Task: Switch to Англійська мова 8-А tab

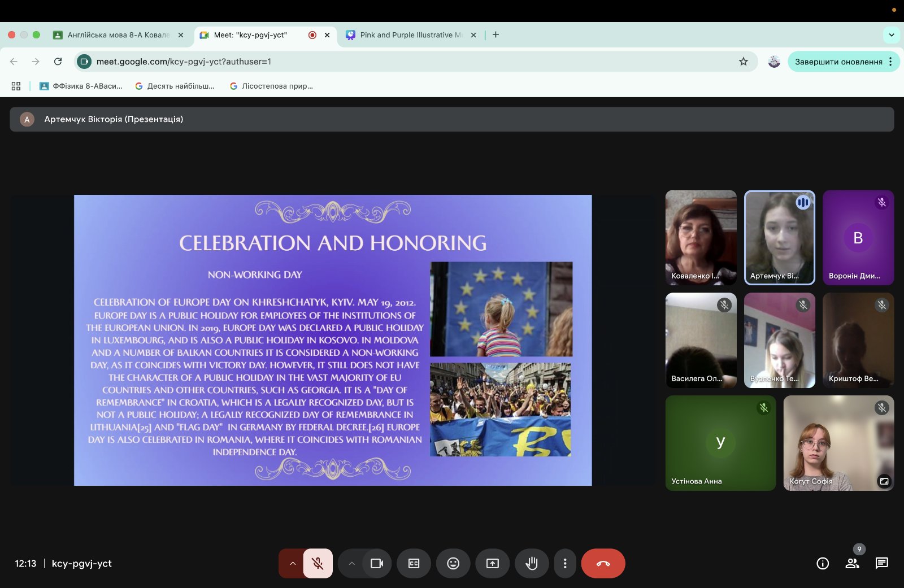Action: click(x=118, y=35)
